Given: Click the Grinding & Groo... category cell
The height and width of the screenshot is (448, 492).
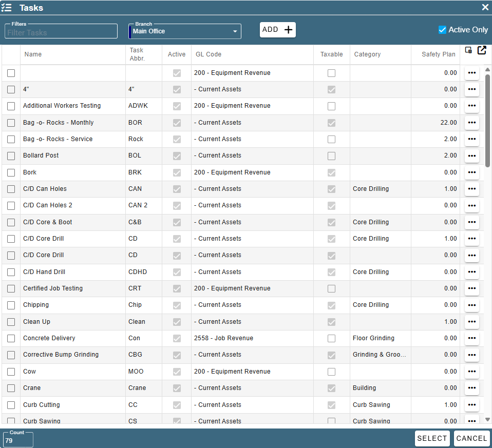Looking at the screenshot, I should [x=379, y=355].
